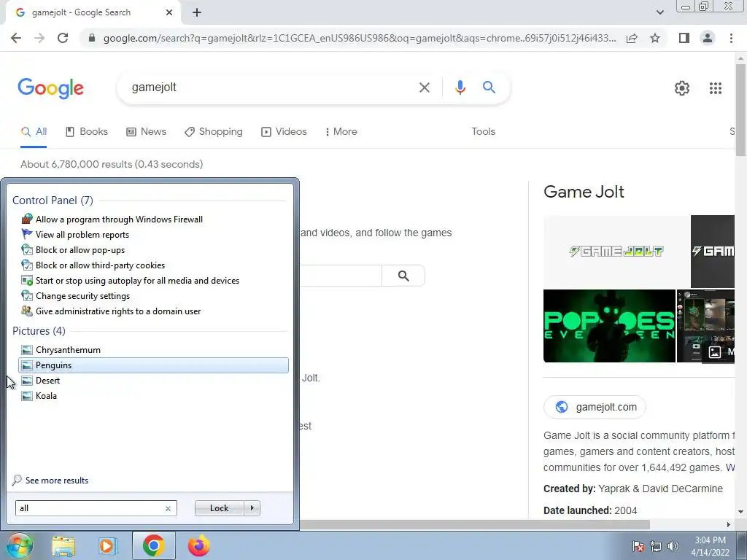Open Block or allow pop-ups
The image size is (747, 560).
(80, 250)
